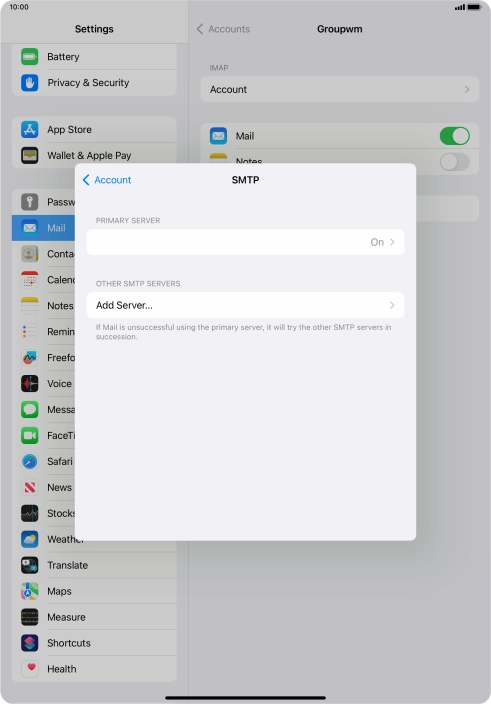This screenshot has height=704, width=491.
Task: Open the Maps icon in sidebar
Action: [30, 591]
